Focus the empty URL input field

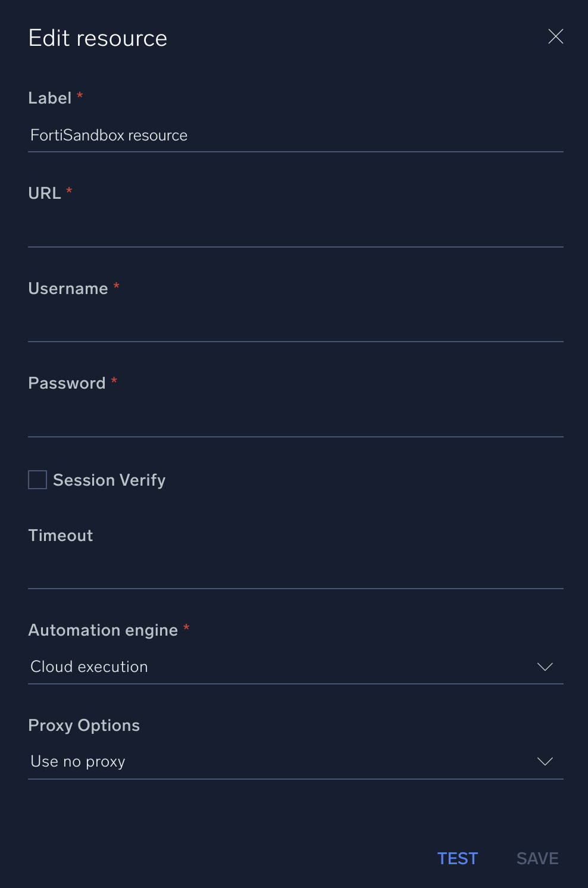pos(295,230)
